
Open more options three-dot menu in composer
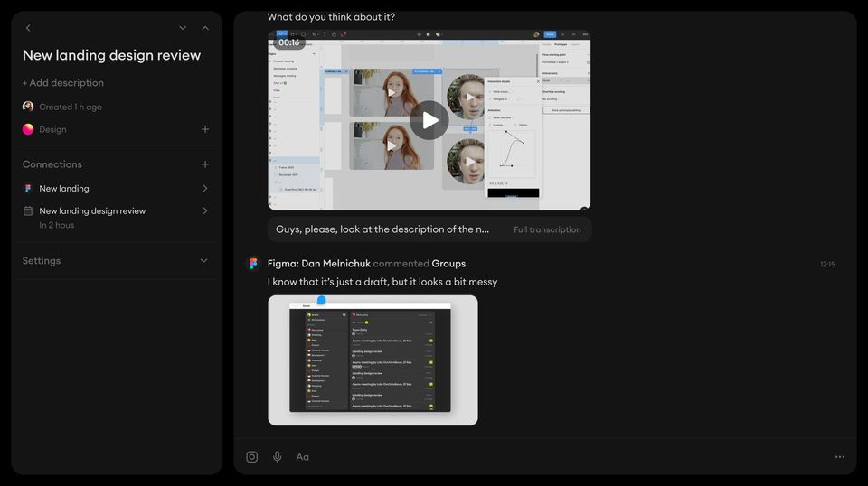pos(840,457)
